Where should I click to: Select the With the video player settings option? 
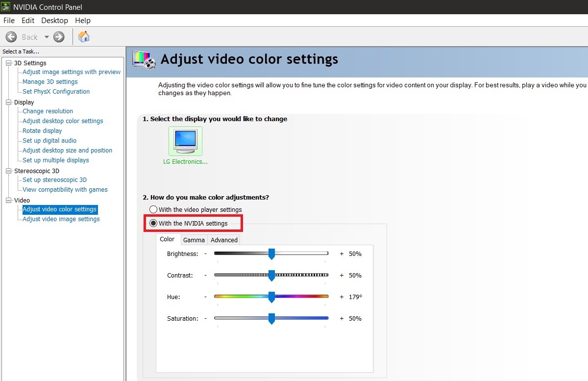point(153,209)
